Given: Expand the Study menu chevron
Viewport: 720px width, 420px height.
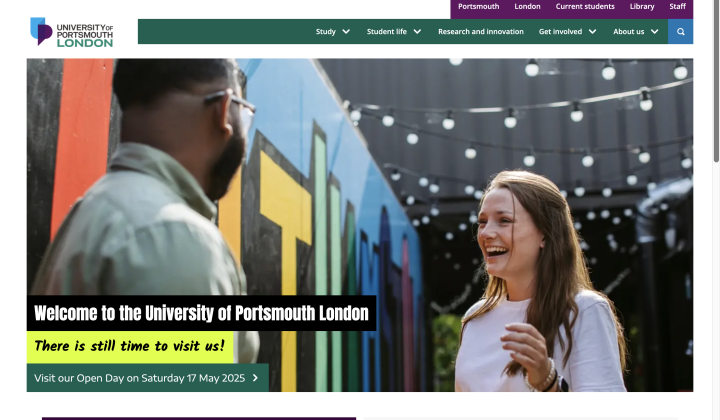Looking at the screenshot, I should (346, 32).
